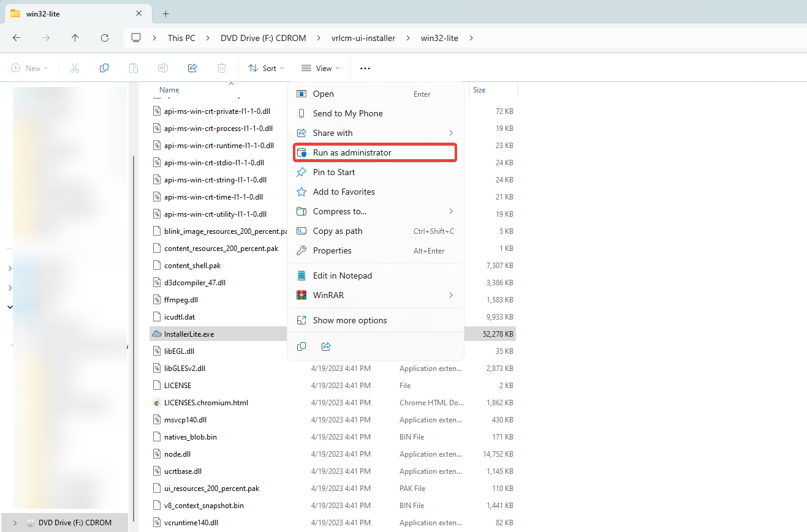Select Run as administrator
The image size is (807, 532).
coord(376,152)
